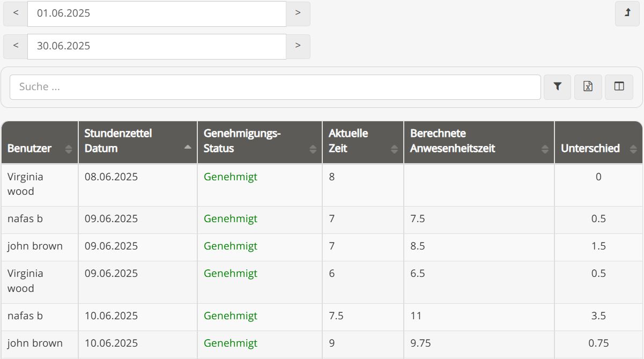Open the filter funnel icon
The width and height of the screenshot is (644, 359).
point(558,87)
